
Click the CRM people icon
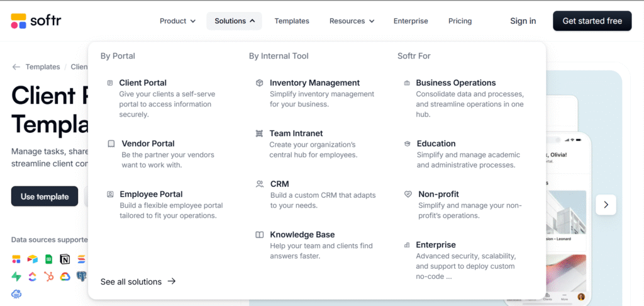[x=260, y=184]
